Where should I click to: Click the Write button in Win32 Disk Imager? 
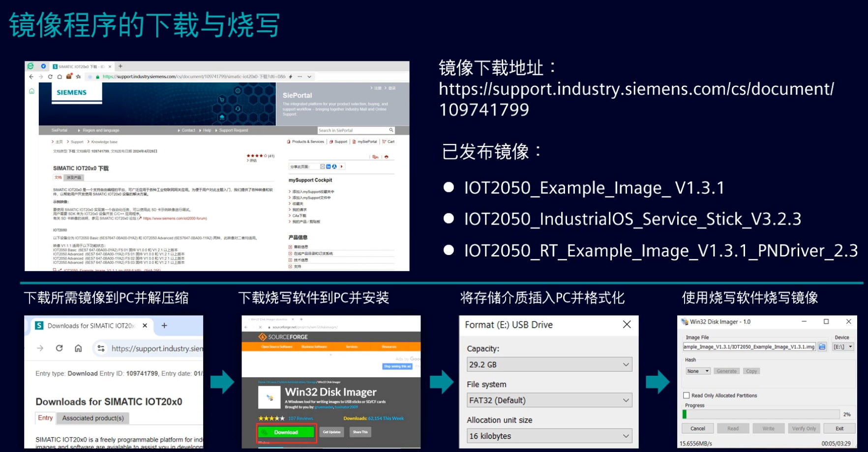768,428
